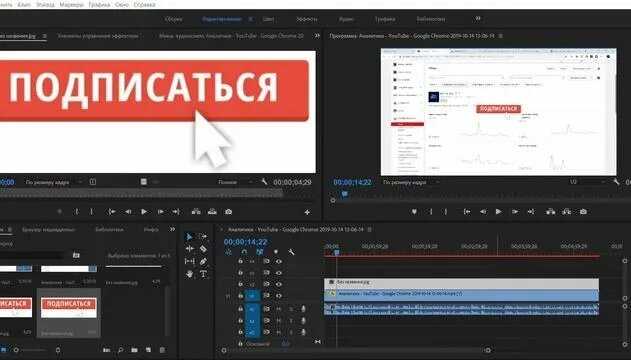This screenshot has width=631, height=360.
Task: Hide track V4 with eye icon
Action: (x=278, y=261)
